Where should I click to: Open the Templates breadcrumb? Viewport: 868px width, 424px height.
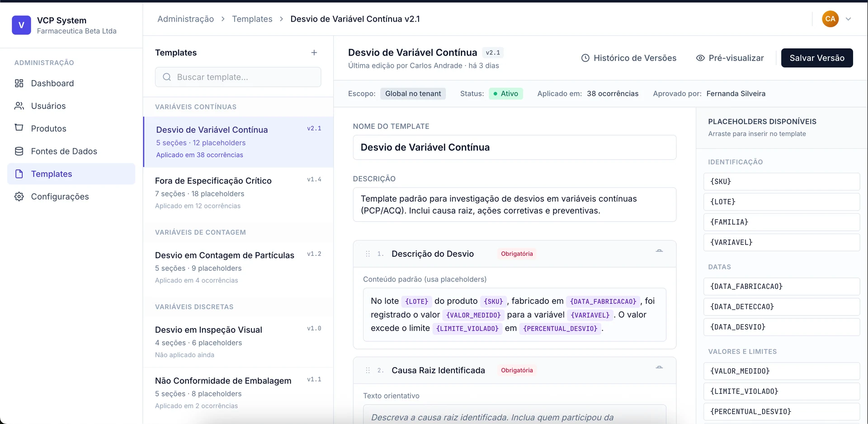click(252, 19)
